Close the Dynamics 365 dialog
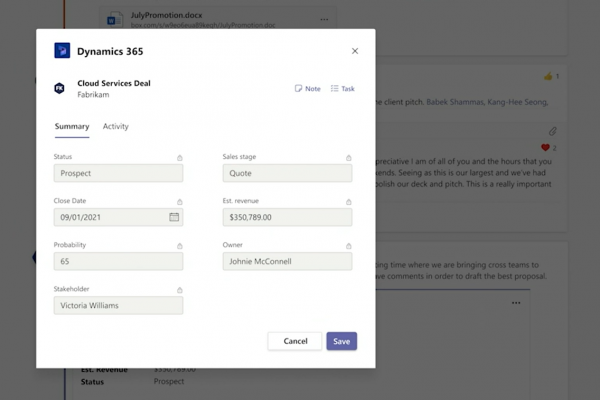This screenshot has height=400, width=600. point(355,51)
